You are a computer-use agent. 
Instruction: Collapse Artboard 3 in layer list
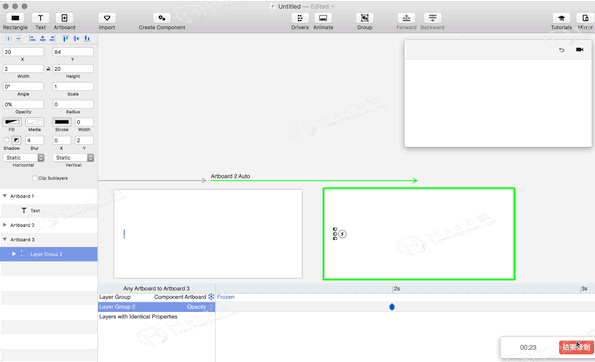[5, 239]
